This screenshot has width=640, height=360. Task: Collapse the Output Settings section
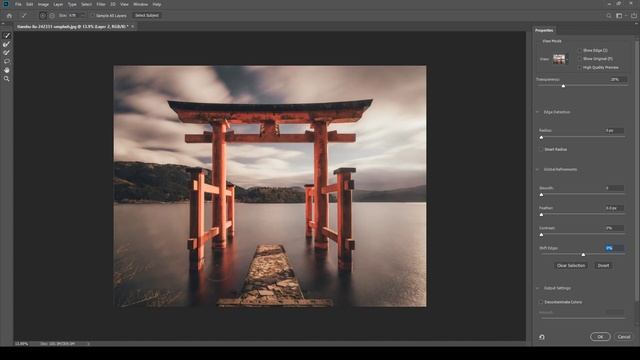[538, 288]
